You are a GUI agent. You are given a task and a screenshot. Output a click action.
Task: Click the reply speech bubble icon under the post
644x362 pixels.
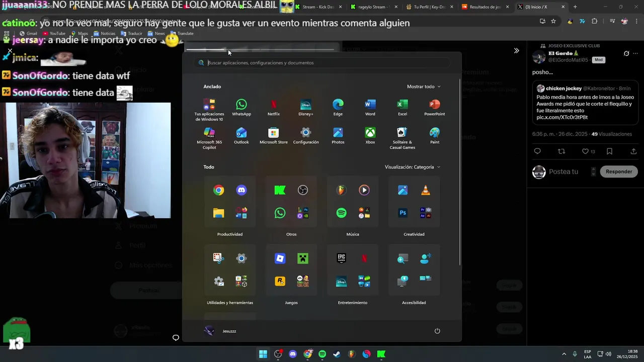click(537, 151)
